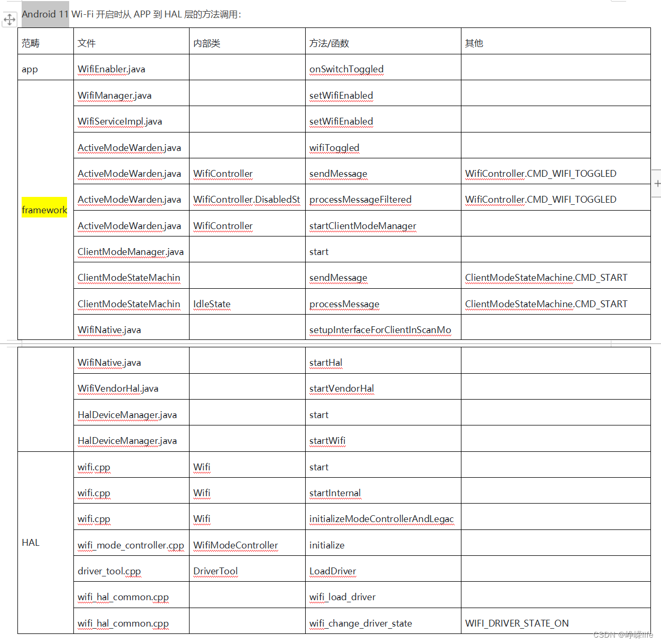Image resolution: width=661 pixels, height=644 pixels.
Task: Click the startHal method entry
Action: (326, 363)
